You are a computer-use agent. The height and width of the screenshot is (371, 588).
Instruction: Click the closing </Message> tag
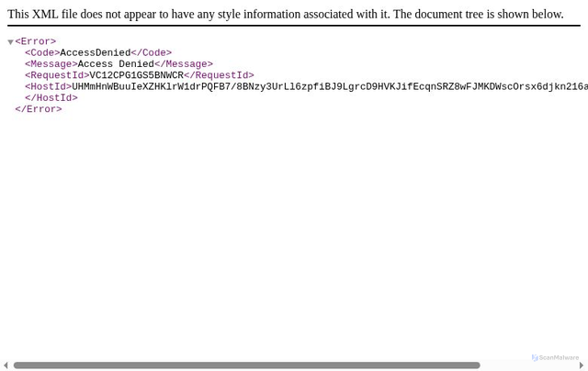[x=184, y=63]
